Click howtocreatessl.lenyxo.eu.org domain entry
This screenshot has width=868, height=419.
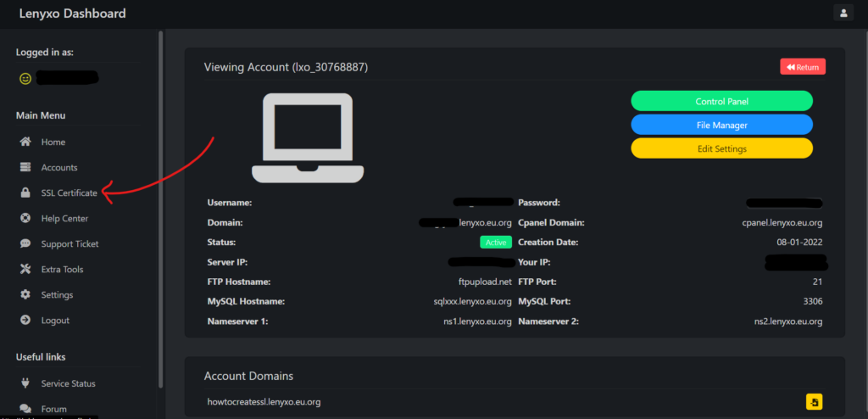(264, 402)
